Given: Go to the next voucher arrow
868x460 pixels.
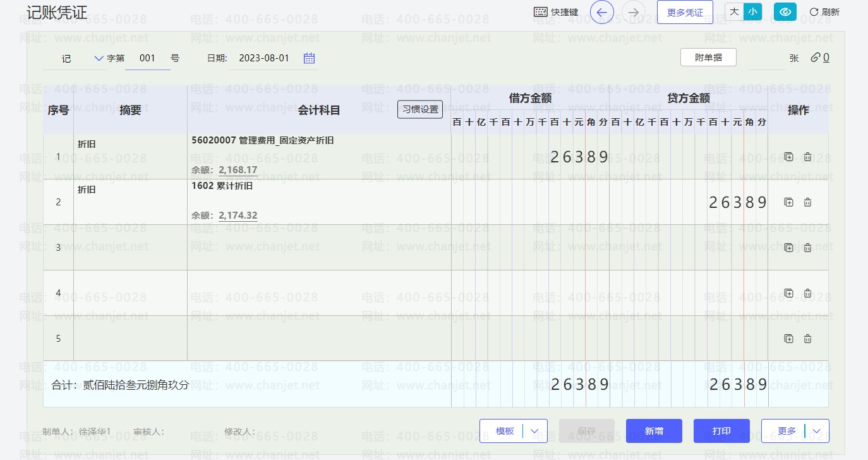Looking at the screenshot, I should click(634, 12).
